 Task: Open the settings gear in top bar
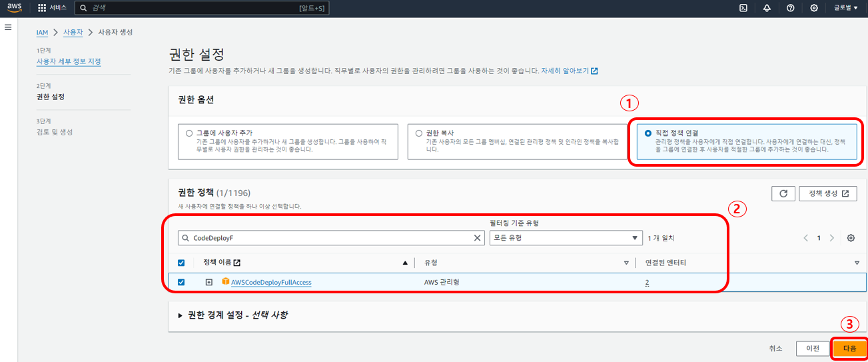(814, 8)
